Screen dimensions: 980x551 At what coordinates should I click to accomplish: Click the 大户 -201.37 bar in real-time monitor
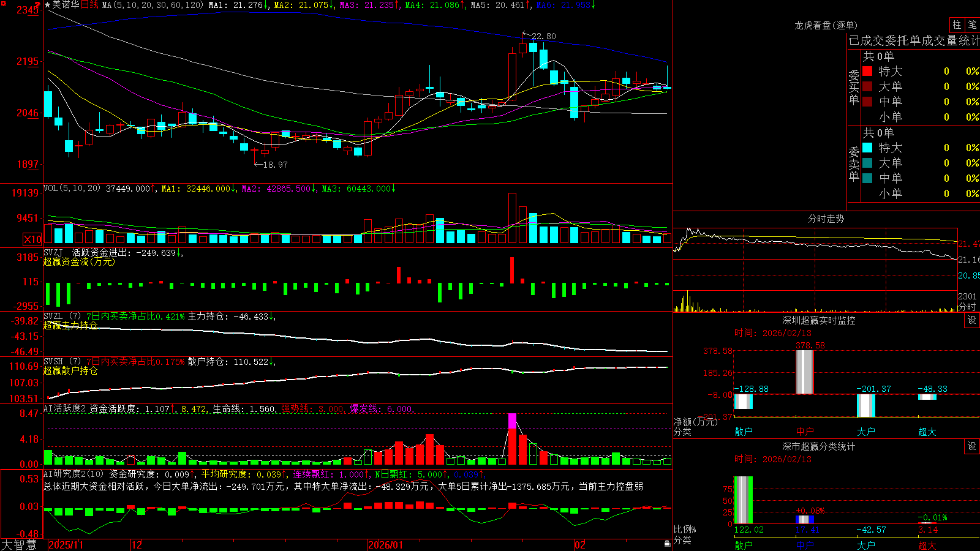[x=865, y=405]
